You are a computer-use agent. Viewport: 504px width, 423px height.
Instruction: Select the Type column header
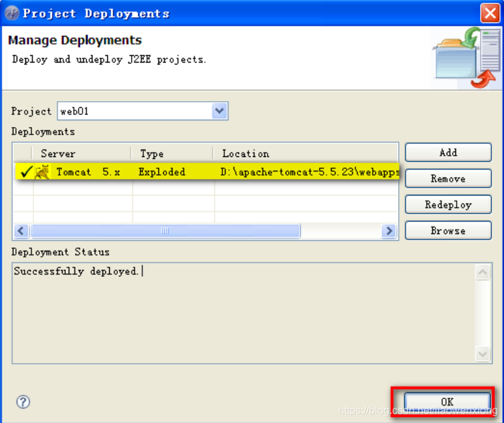172,154
